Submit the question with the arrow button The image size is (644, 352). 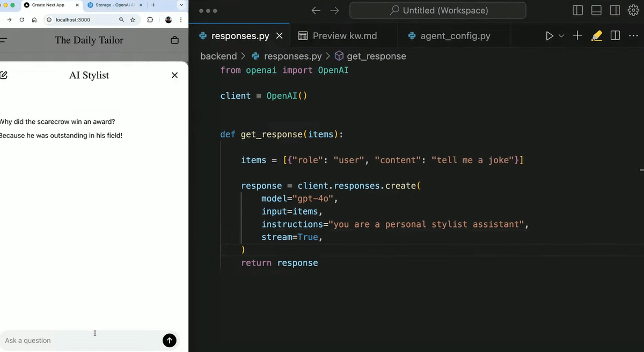(169, 340)
